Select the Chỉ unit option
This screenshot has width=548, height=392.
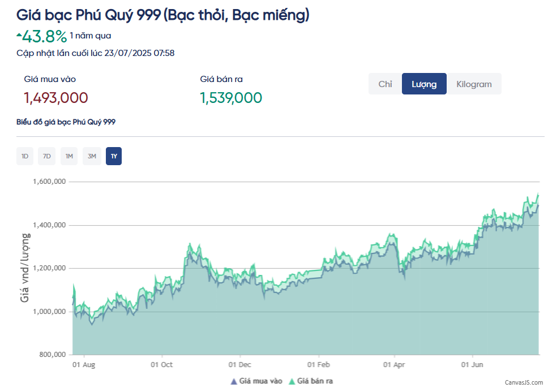click(385, 84)
